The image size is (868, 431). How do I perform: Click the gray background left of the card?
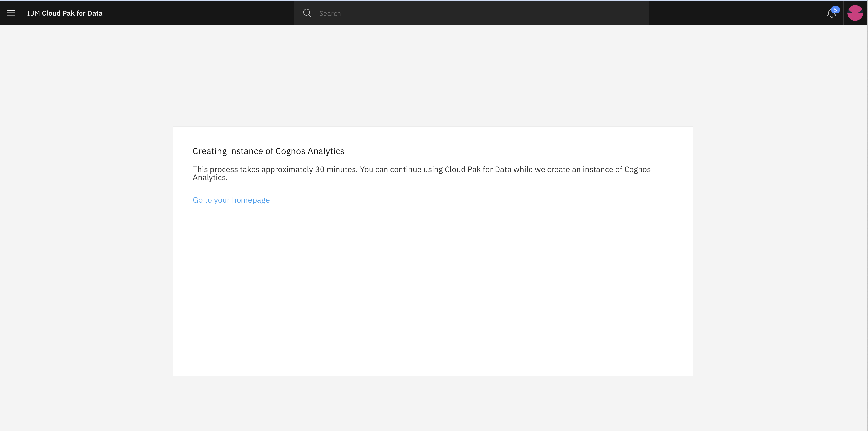click(x=86, y=251)
